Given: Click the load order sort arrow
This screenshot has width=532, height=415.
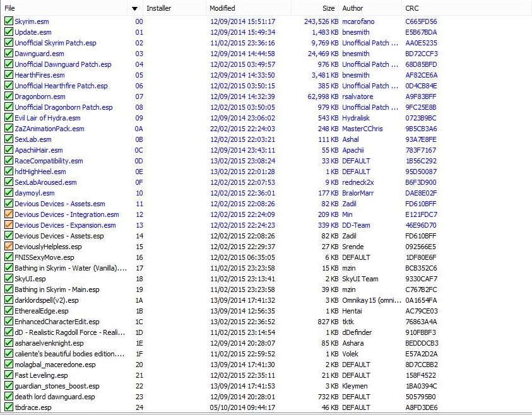Looking at the screenshot, I should click(134, 9).
